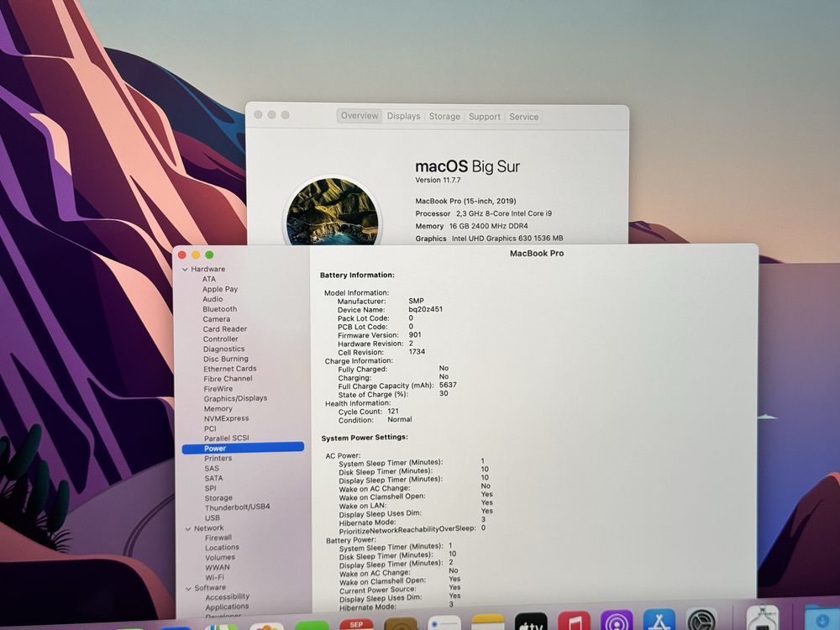Click the macOS Big Sur artwork image
Image resolution: width=840 pixels, height=630 pixels.
pyautogui.click(x=333, y=213)
